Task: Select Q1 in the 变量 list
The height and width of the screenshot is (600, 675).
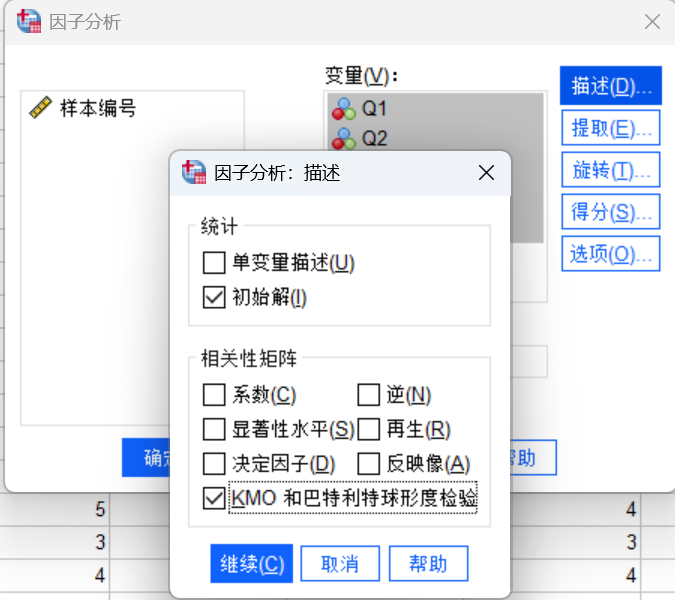Action: pyautogui.click(x=435, y=108)
